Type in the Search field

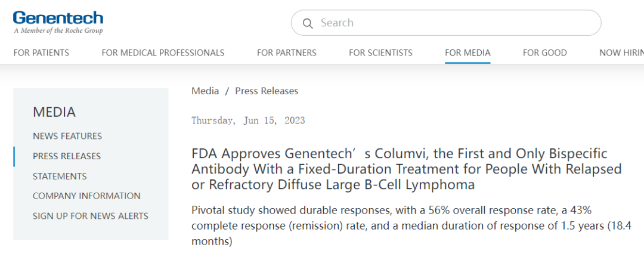click(453, 23)
